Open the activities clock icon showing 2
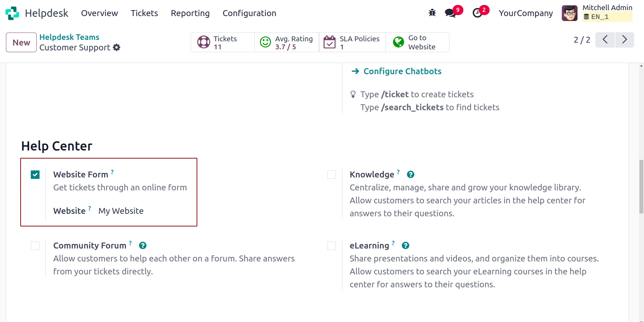The height and width of the screenshot is (322, 644). tap(478, 13)
